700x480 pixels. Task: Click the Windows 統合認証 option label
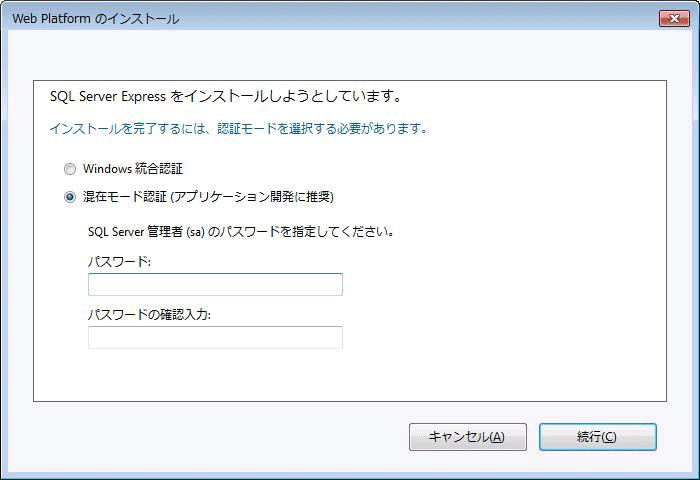(133, 169)
